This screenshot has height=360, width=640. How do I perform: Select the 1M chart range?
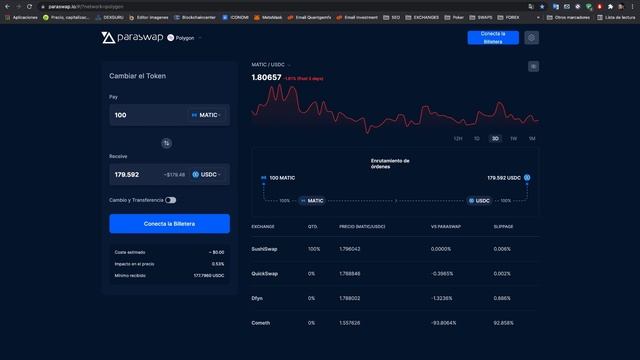532,139
